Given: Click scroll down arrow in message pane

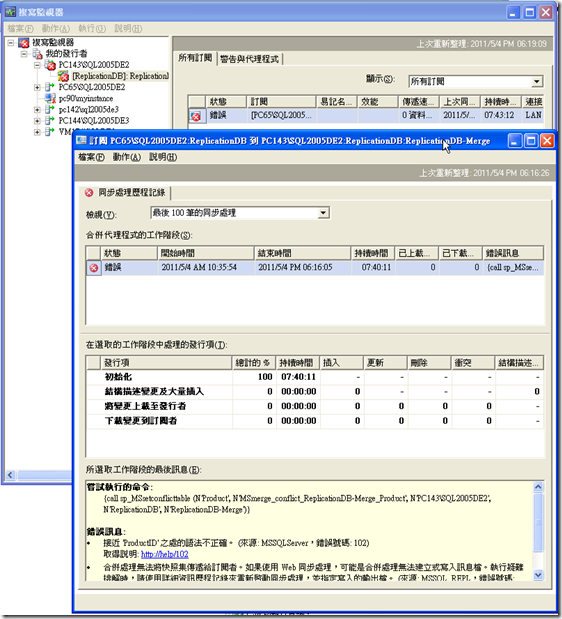Looking at the screenshot, I should pos(538,575).
